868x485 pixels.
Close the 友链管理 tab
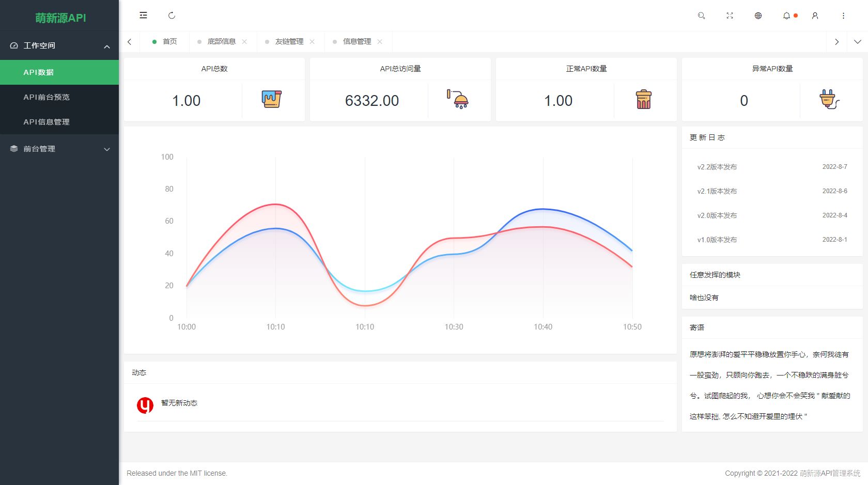pos(312,42)
